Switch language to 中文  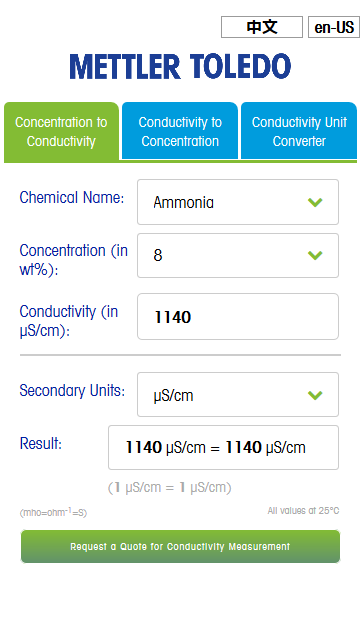click(x=262, y=27)
